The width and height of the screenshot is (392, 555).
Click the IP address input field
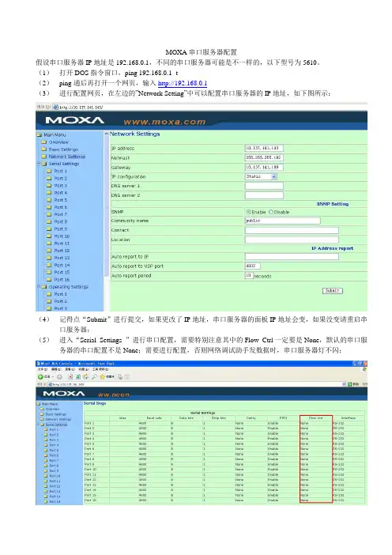point(264,148)
